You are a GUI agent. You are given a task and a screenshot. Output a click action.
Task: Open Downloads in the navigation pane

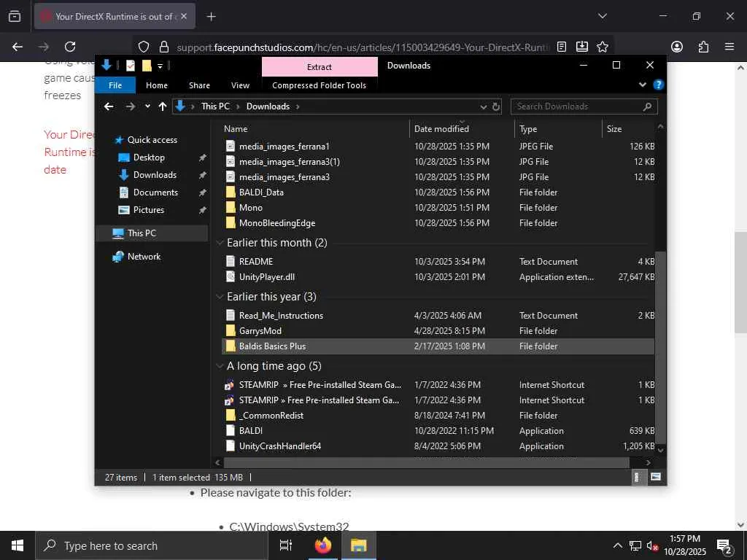click(x=155, y=175)
